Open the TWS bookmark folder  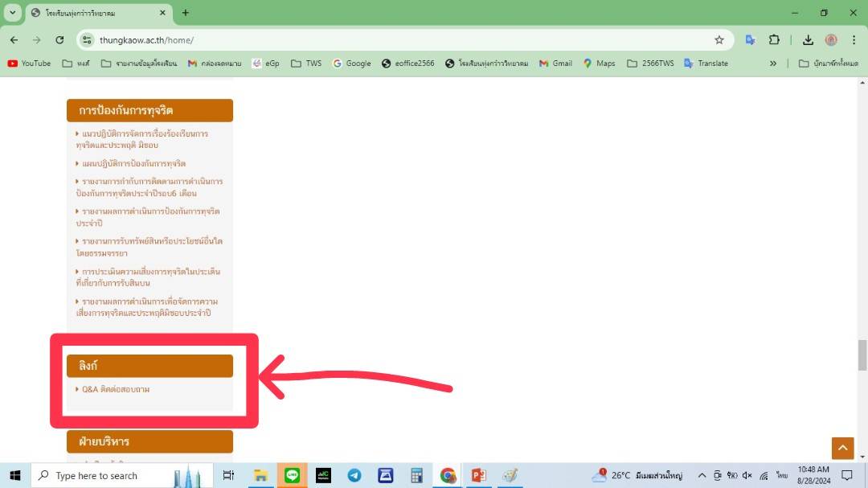click(x=305, y=63)
